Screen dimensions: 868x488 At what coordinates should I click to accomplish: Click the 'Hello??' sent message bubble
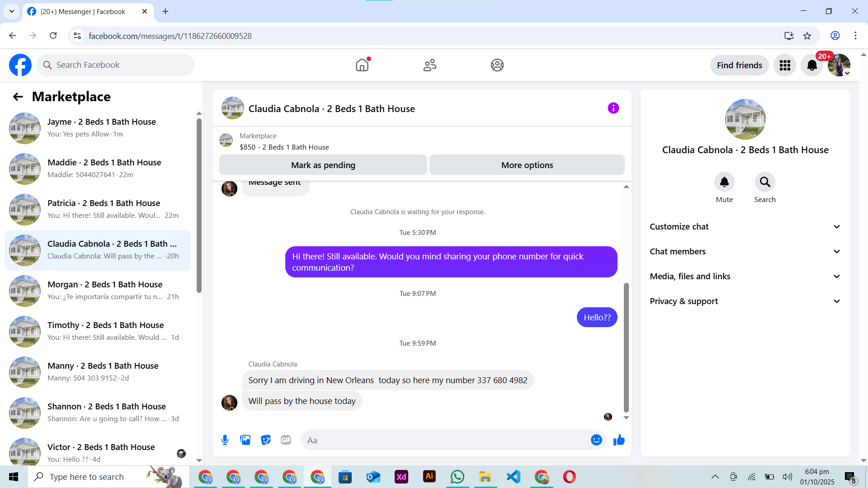[597, 318]
